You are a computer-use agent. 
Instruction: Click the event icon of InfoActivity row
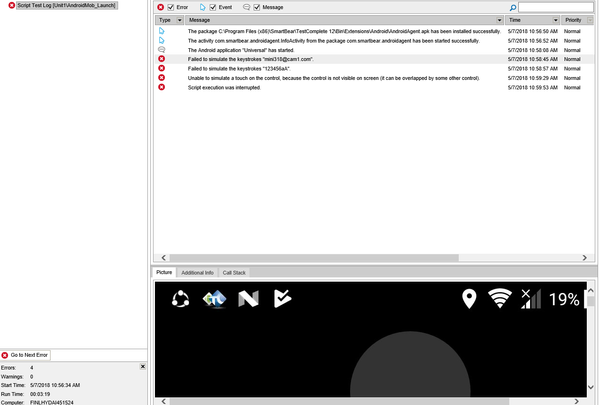(161, 40)
